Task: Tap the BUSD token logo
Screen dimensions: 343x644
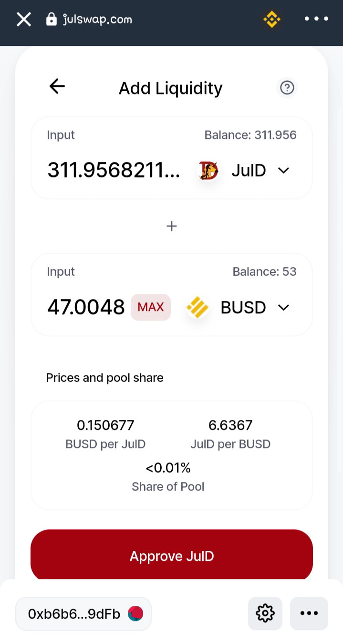Action: [x=197, y=307]
